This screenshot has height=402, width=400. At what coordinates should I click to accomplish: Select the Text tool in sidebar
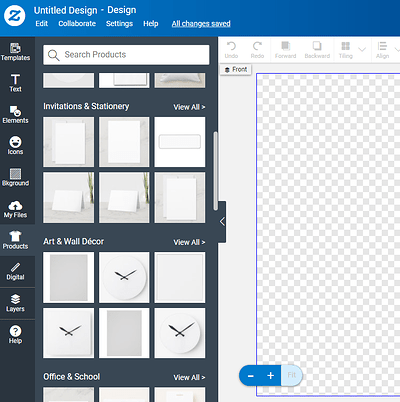coord(15,83)
